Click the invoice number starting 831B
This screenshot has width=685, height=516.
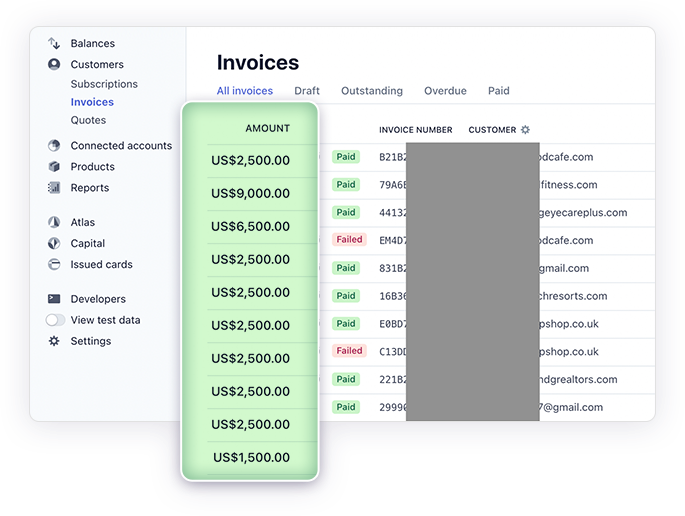[393, 268]
